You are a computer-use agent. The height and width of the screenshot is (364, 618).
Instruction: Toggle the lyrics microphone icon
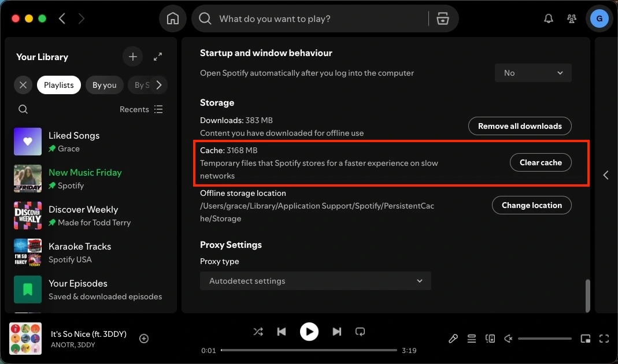click(453, 339)
